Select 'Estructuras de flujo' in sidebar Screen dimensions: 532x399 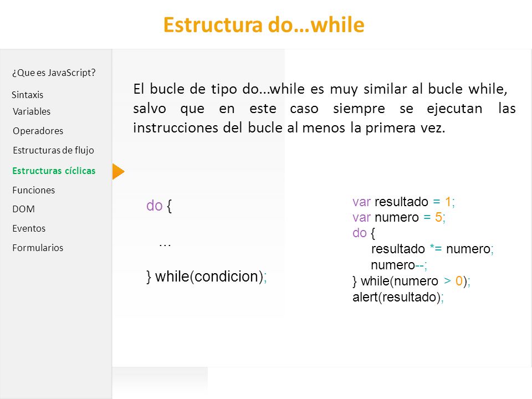[53, 150]
